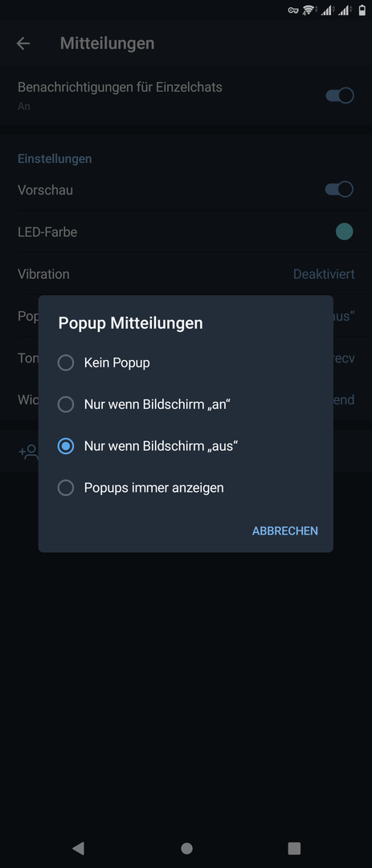
Task: Tap the Mitteilungen page title
Action: 108,43
